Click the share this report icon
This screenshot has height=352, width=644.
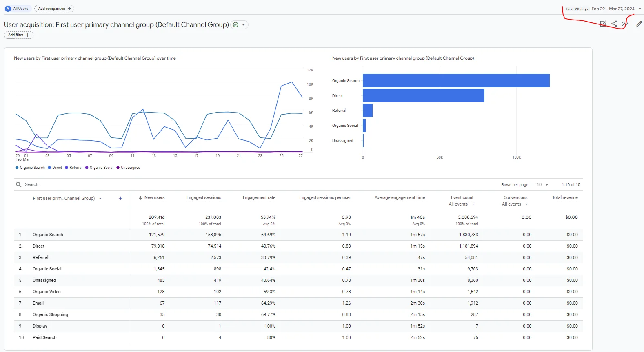click(x=614, y=24)
